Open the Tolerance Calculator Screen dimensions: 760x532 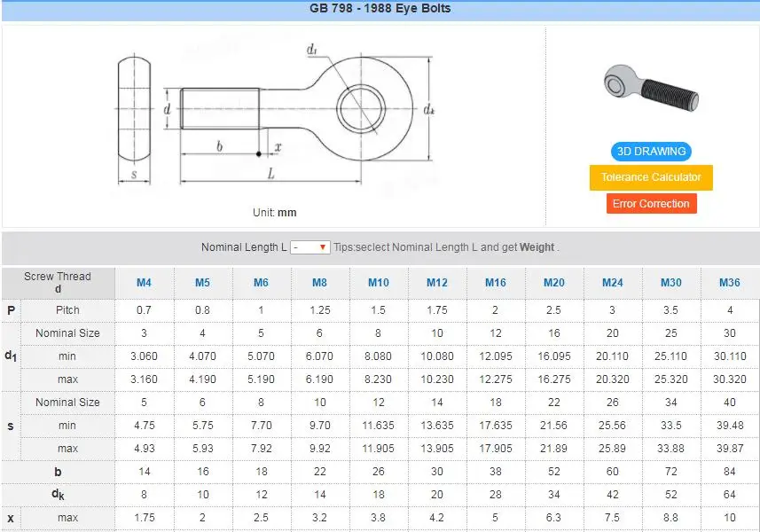click(650, 177)
